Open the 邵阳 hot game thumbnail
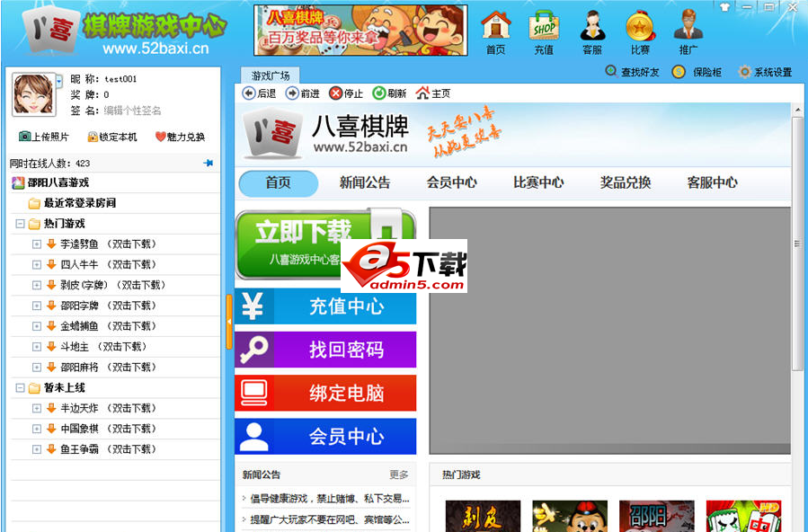This screenshot has width=808, height=532. tap(656, 516)
